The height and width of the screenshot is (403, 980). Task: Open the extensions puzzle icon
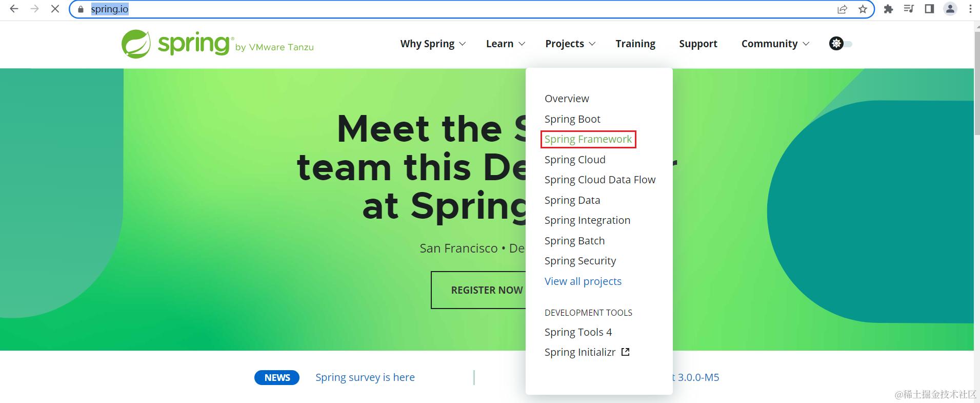(x=889, y=9)
